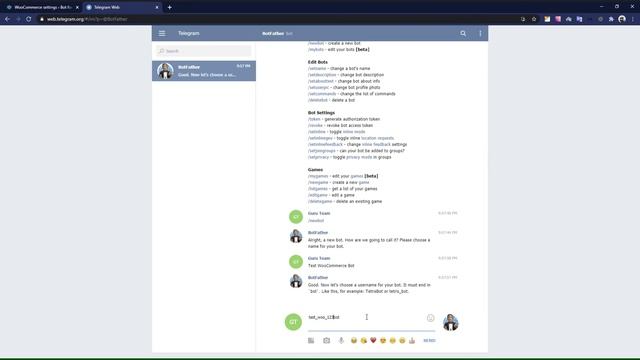Click the 'Games' heading text

pos(315,170)
